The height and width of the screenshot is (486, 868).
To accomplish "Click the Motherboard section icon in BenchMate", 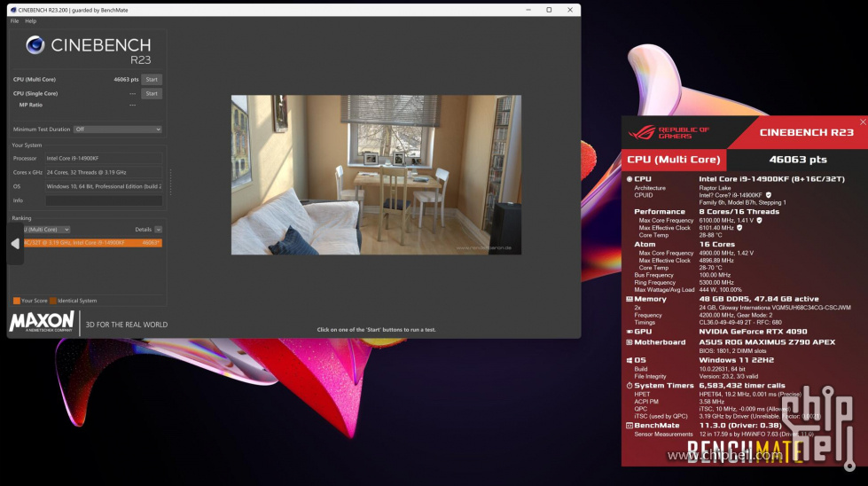I will point(629,342).
